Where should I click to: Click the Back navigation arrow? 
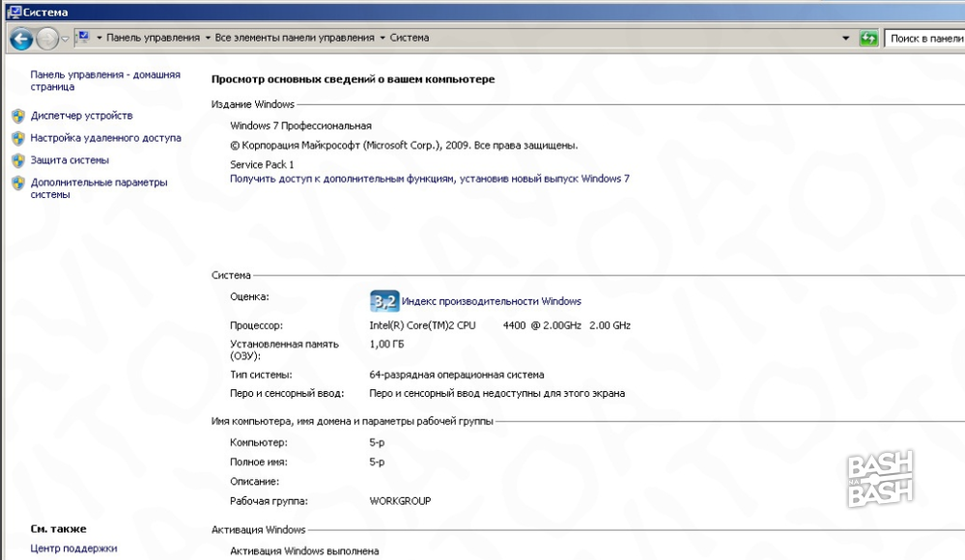click(x=21, y=40)
